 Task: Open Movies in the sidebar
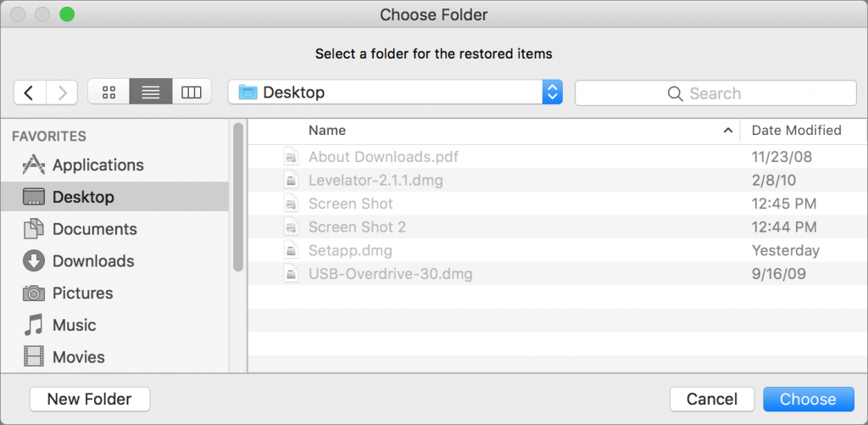pyautogui.click(x=114, y=357)
